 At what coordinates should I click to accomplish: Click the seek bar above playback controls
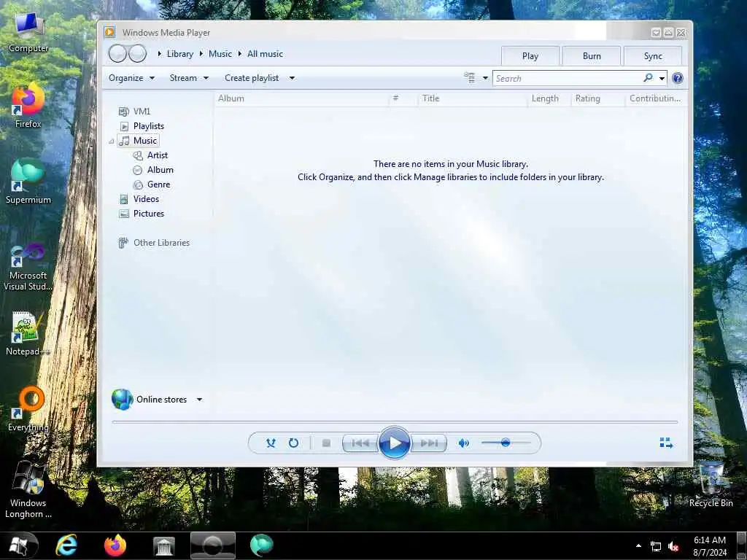pyautogui.click(x=395, y=422)
